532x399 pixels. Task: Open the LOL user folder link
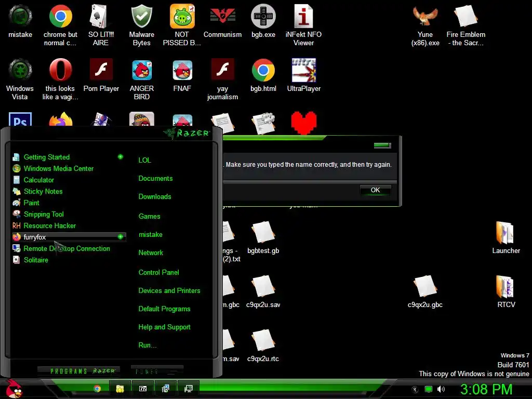[x=144, y=160]
